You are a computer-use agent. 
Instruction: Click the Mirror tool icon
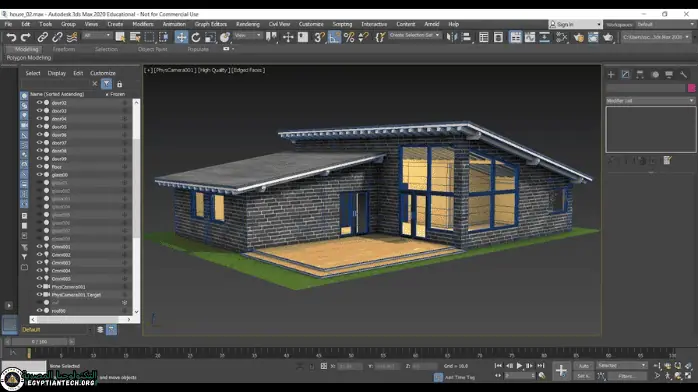pyautogui.click(x=452, y=37)
